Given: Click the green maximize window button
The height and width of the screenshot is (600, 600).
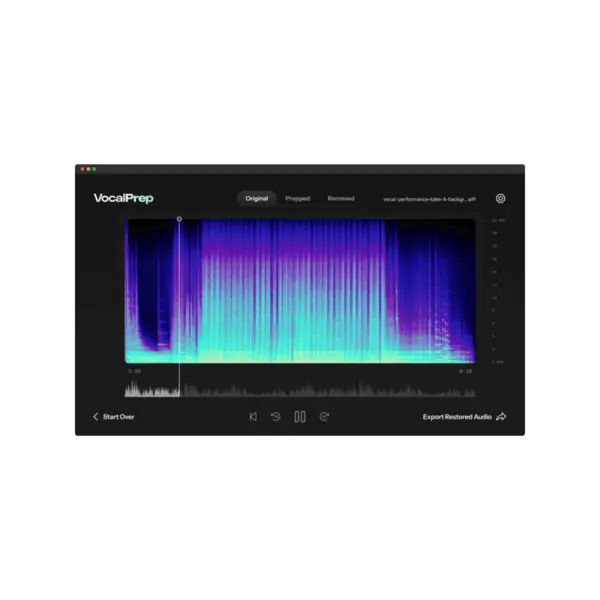Looking at the screenshot, I should (x=94, y=169).
